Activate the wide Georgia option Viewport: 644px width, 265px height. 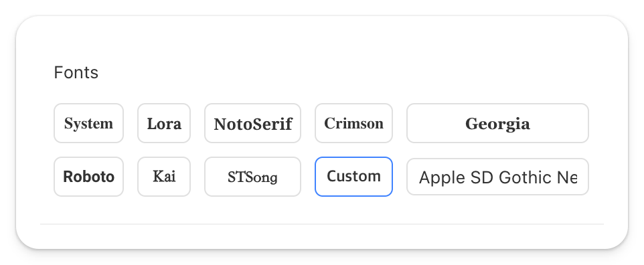[x=498, y=123]
